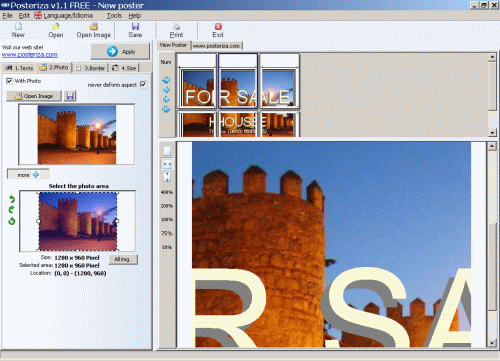Click the Num label in page strip
Image resolution: width=500 pixels, height=361 pixels.
coord(166,62)
